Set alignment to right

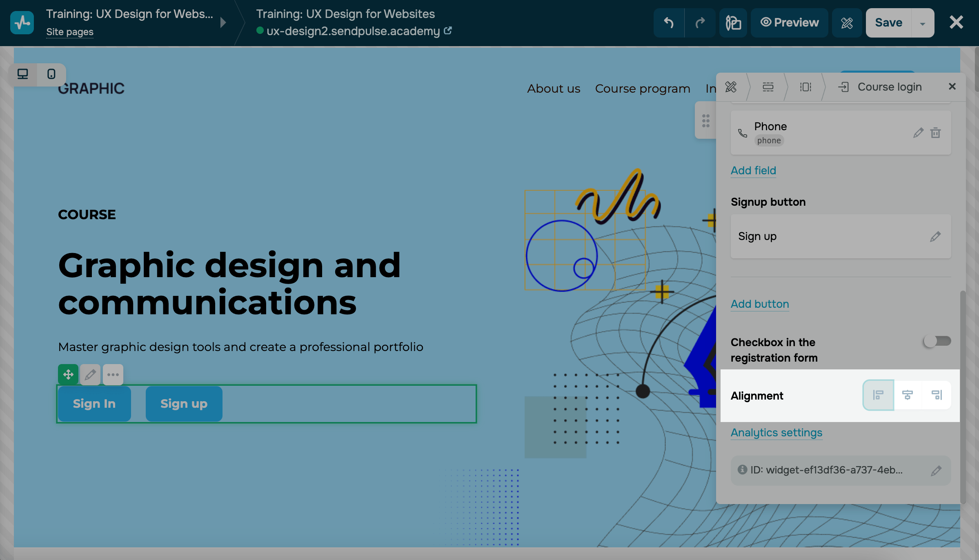[x=937, y=395]
